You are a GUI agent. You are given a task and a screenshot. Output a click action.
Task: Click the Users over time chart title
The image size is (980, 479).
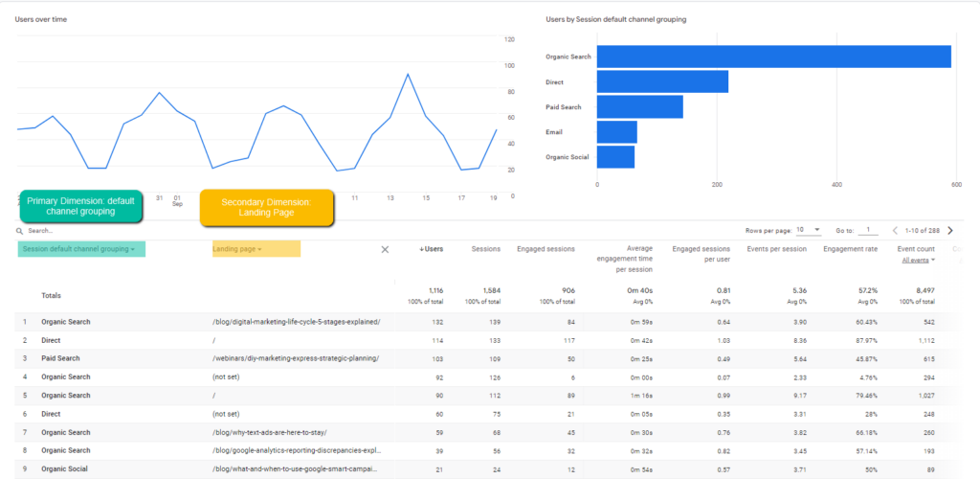click(40, 19)
